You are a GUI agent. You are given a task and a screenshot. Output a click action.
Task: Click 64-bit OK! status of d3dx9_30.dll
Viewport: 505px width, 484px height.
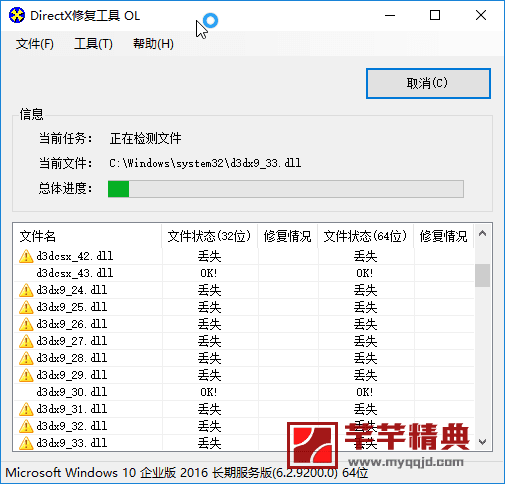click(x=365, y=392)
